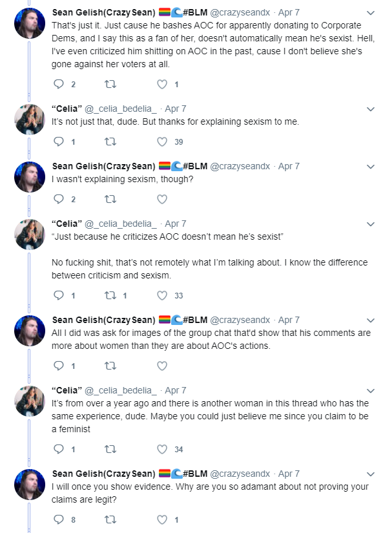Like icon on Sean's group chat images tweet

(x=162, y=366)
